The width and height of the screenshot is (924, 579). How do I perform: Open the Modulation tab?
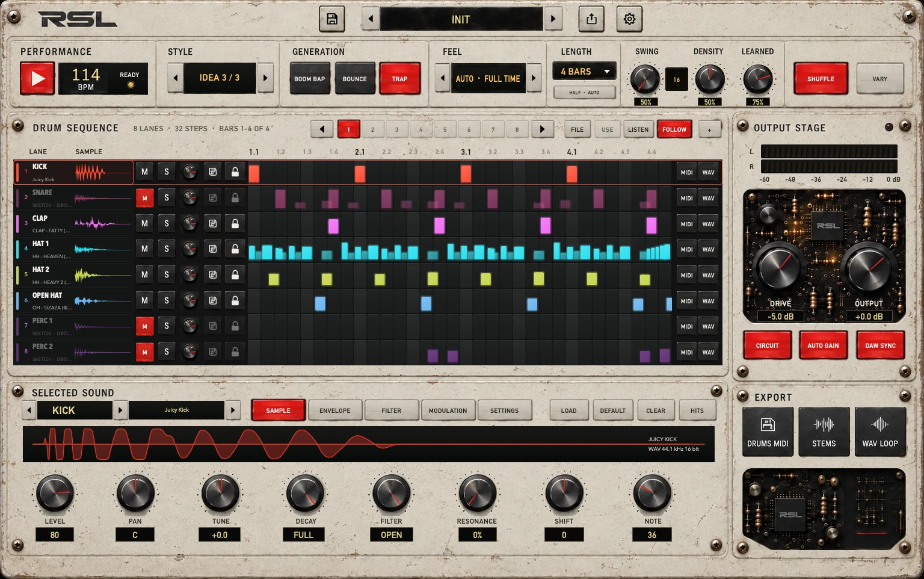[x=448, y=410]
